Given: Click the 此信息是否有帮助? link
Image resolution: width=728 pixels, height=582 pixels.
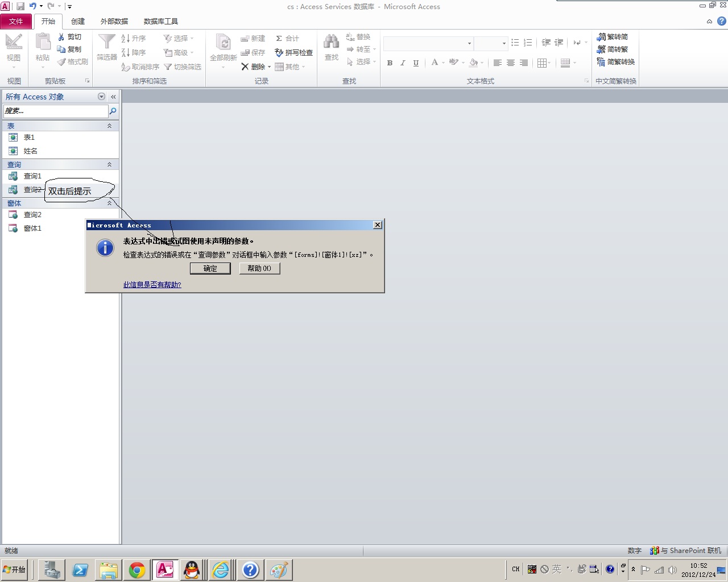Looking at the screenshot, I should pos(152,285).
